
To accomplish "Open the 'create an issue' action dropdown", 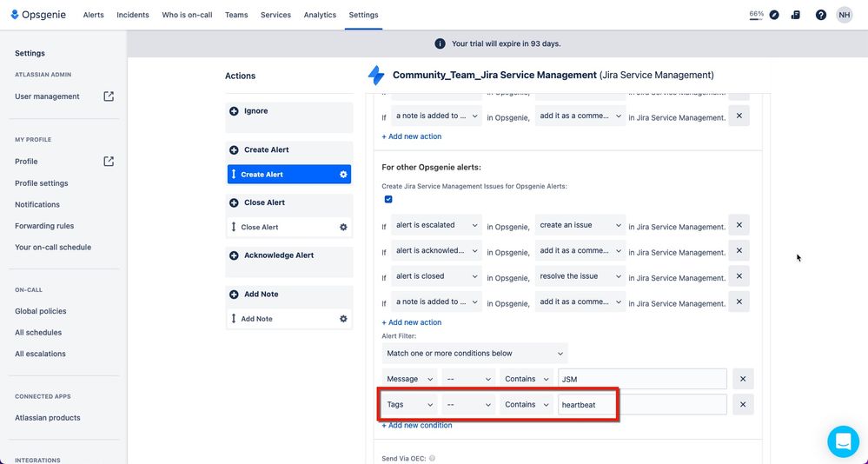I will tap(580, 225).
